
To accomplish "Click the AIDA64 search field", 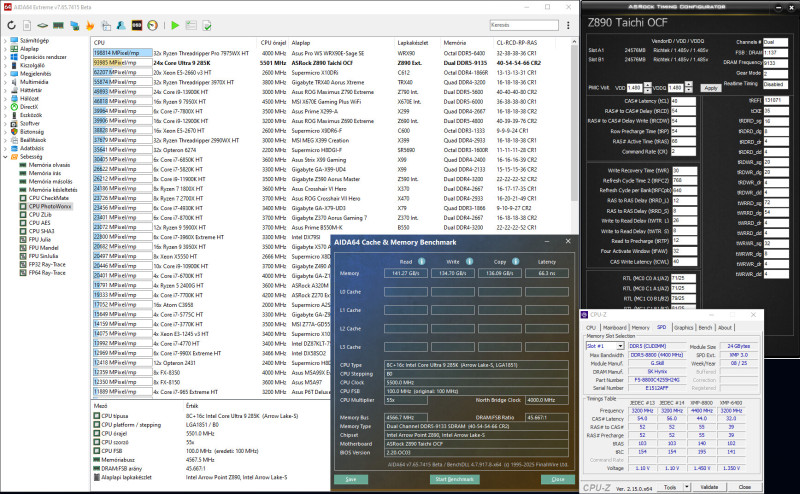I will point(523,25).
